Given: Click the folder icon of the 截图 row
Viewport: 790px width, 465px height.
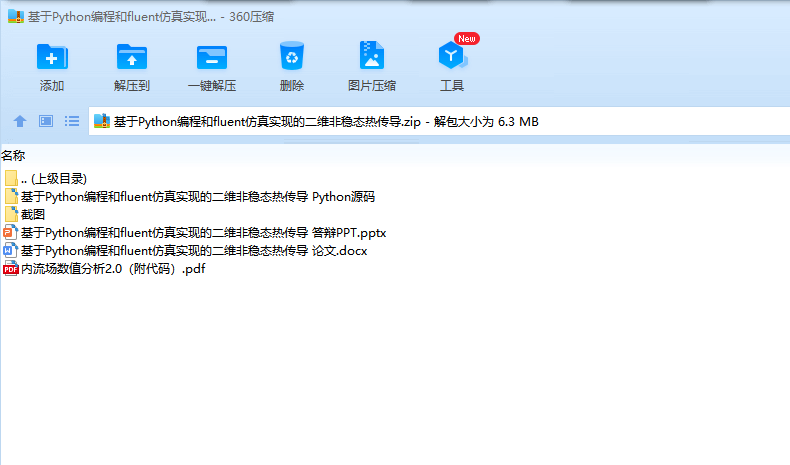Looking at the screenshot, I should [11, 215].
